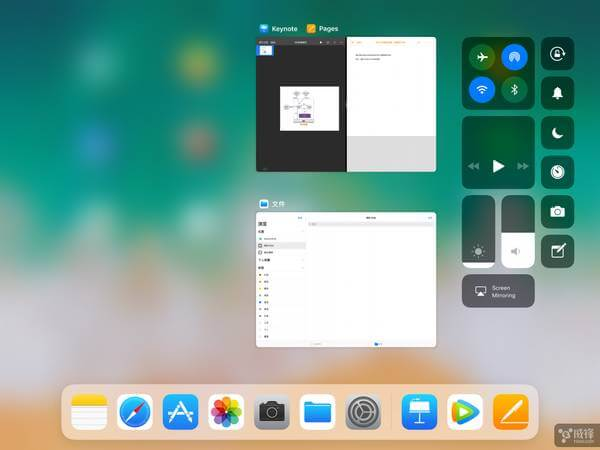This screenshot has width=600, height=450.
Task: Adjust the volume slider
Action: pyautogui.click(x=518, y=232)
